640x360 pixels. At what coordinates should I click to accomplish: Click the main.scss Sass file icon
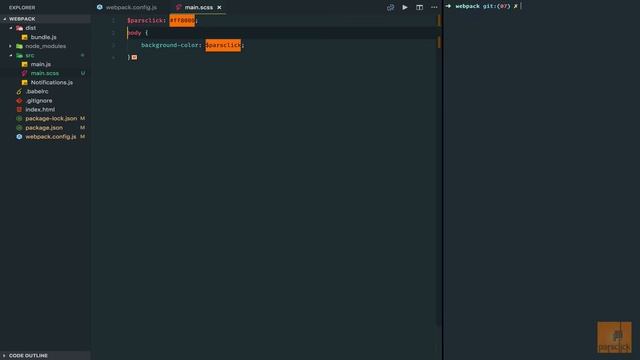(x=24, y=73)
